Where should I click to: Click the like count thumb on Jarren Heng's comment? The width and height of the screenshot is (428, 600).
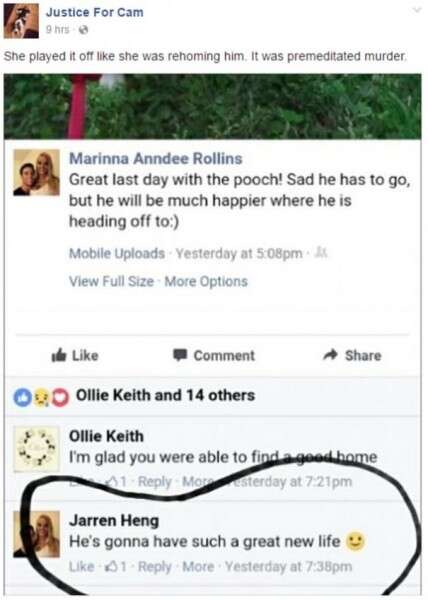(116, 566)
